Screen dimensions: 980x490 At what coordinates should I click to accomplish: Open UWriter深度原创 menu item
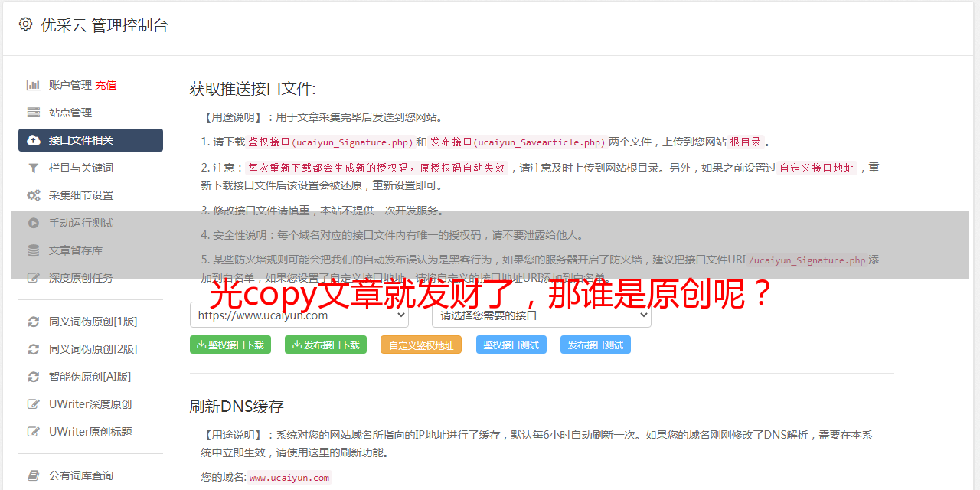(x=90, y=404)
